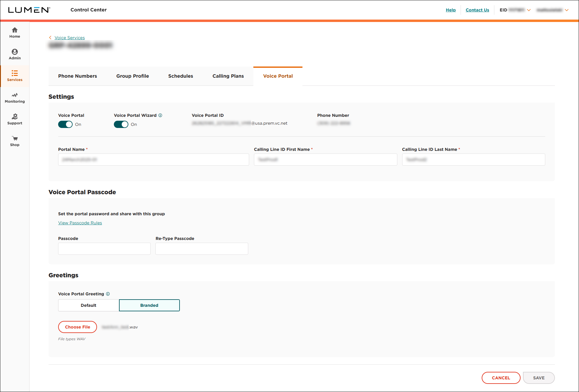Click the Voice Portal Wizard info icon

pyautogui.click(x=161, y=115)
